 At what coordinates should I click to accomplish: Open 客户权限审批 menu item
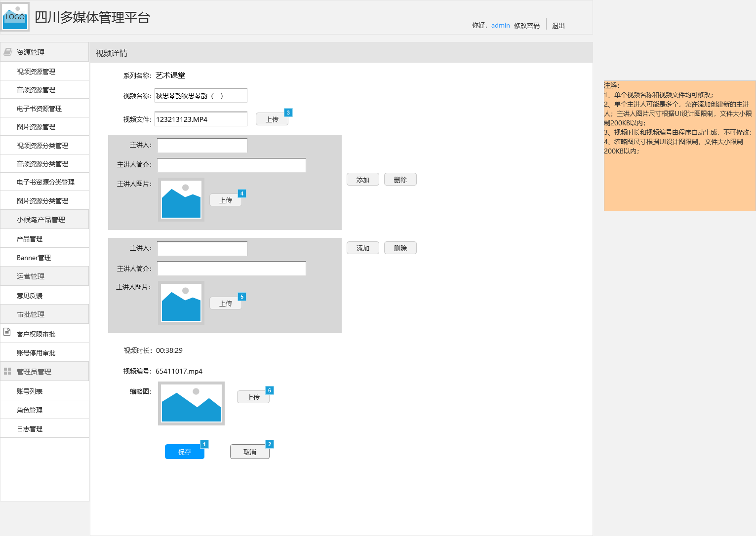coord(44,334)
